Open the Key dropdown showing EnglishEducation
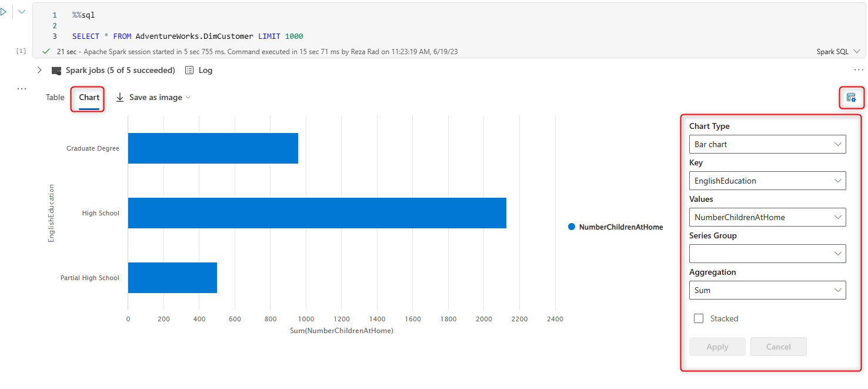The height and width of the screenshot is (389, 868). 767,181
